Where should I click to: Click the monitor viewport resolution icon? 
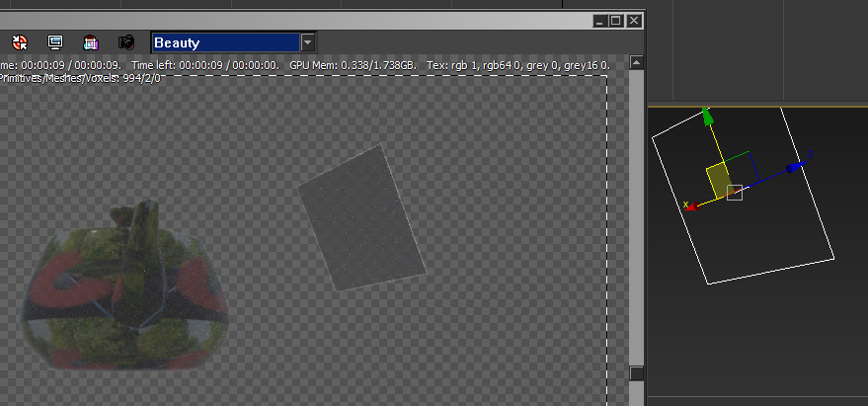click(x=55, y=42)
